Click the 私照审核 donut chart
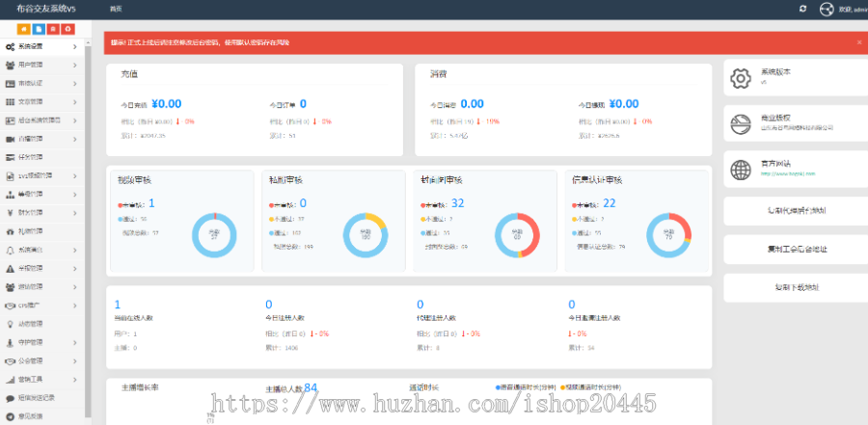Viewport: 868px width, 425px height. tap(366, 235)
